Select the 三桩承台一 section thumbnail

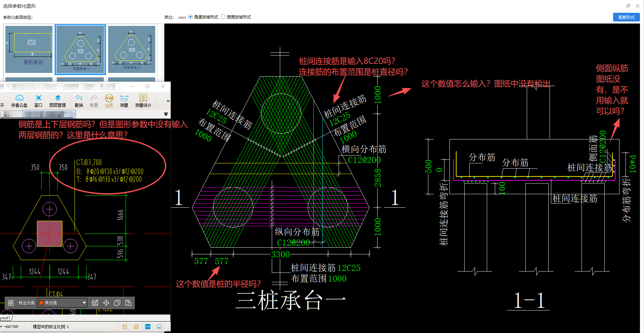click(80, 49)
